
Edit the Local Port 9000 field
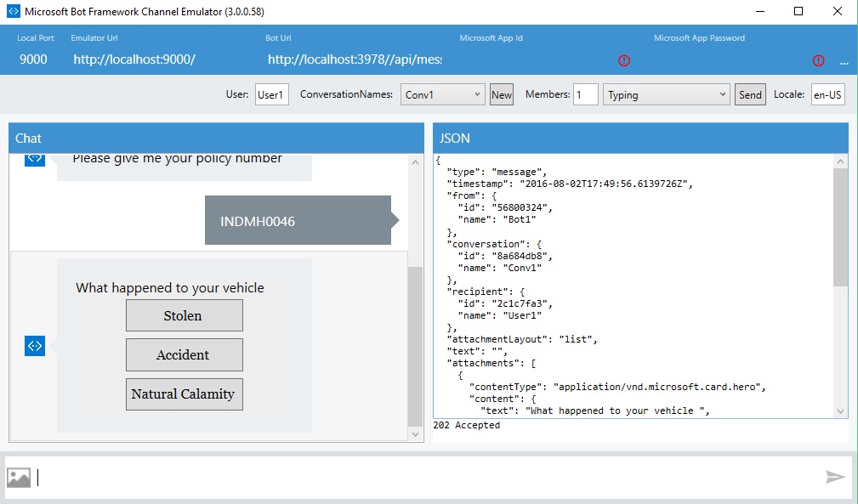click(33, 59)
